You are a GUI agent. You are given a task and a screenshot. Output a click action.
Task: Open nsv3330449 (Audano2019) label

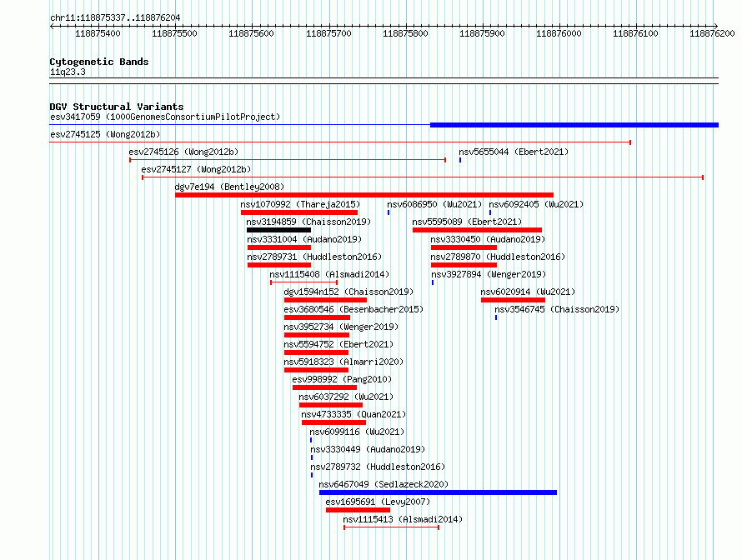(368, 449)
